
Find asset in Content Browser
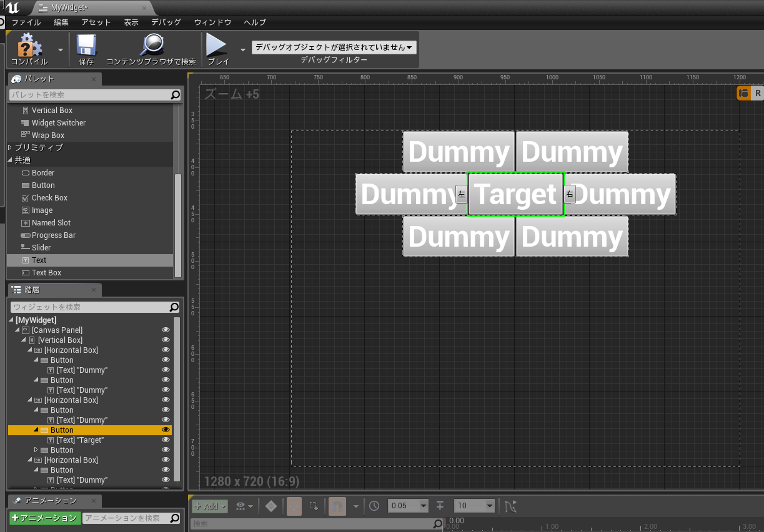point(151,49)
